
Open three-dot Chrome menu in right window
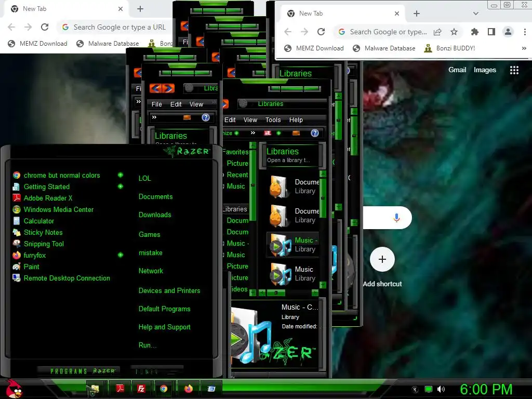point(525,32)
